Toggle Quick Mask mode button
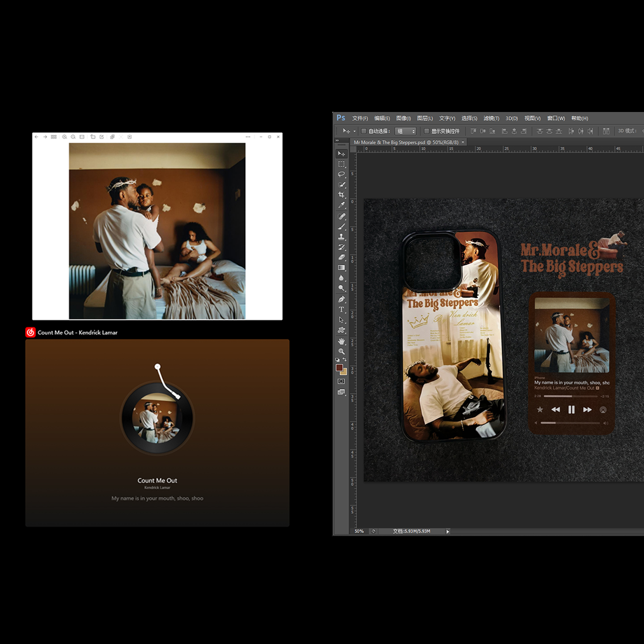 pos(341,381)
